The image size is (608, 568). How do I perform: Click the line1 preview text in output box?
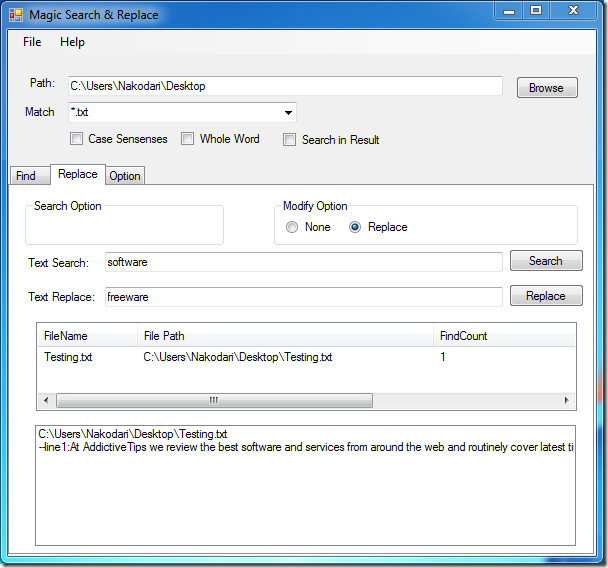306,447
